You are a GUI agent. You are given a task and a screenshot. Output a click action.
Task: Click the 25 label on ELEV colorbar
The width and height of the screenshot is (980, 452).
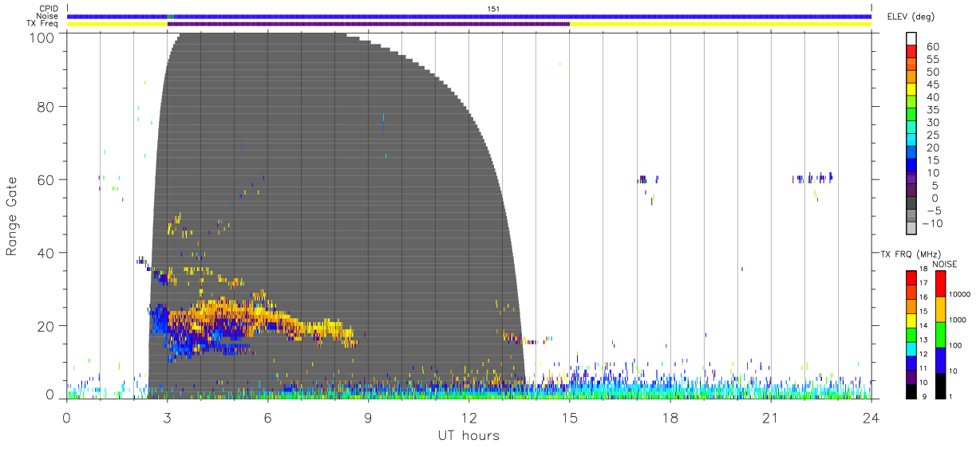tap(932, 136)
